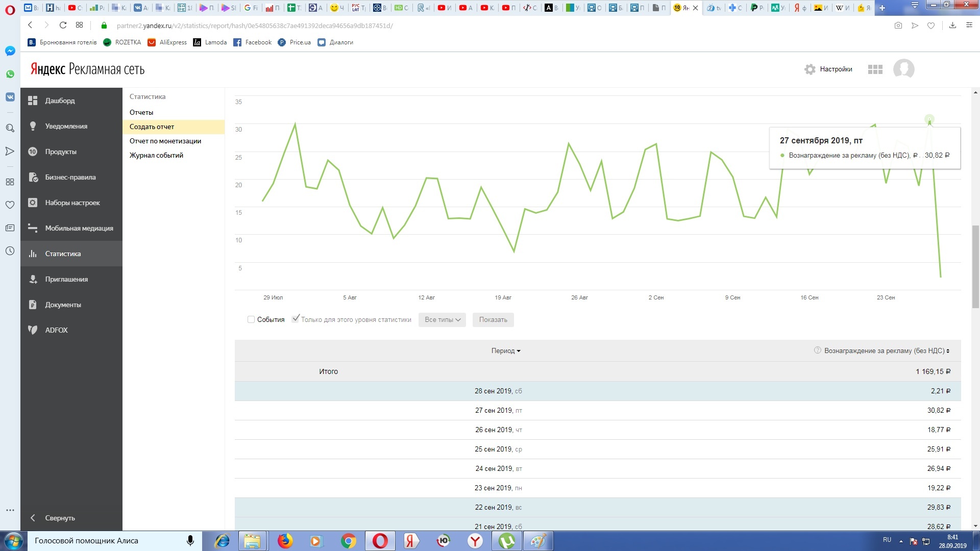The image size is (980, 551).
Task: Open the Yandex services grid icon
Action: [875, 69]
